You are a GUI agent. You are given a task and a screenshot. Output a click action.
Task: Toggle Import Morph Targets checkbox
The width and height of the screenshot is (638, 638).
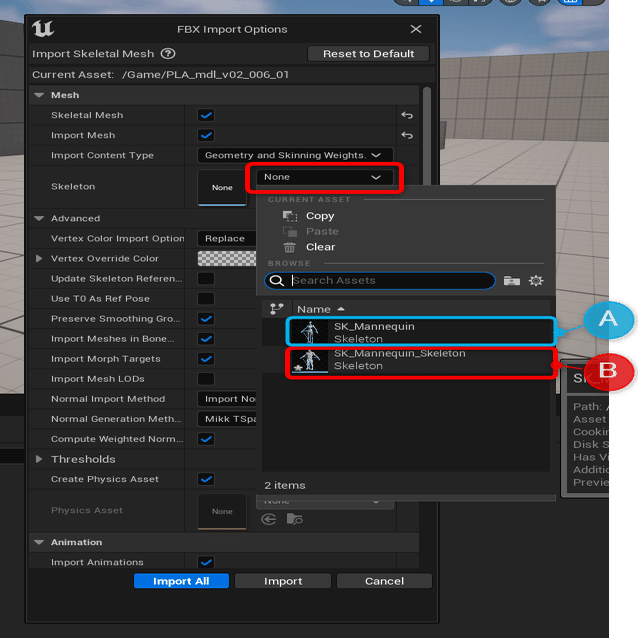[x=206, y=359]
